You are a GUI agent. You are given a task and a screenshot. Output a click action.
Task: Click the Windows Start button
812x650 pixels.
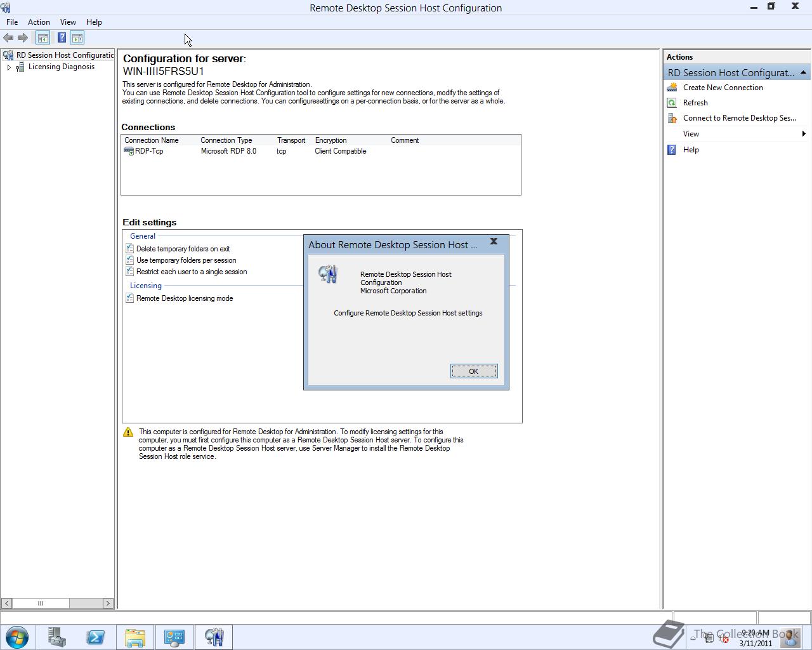pyautogui.click(x=16, y=637)
